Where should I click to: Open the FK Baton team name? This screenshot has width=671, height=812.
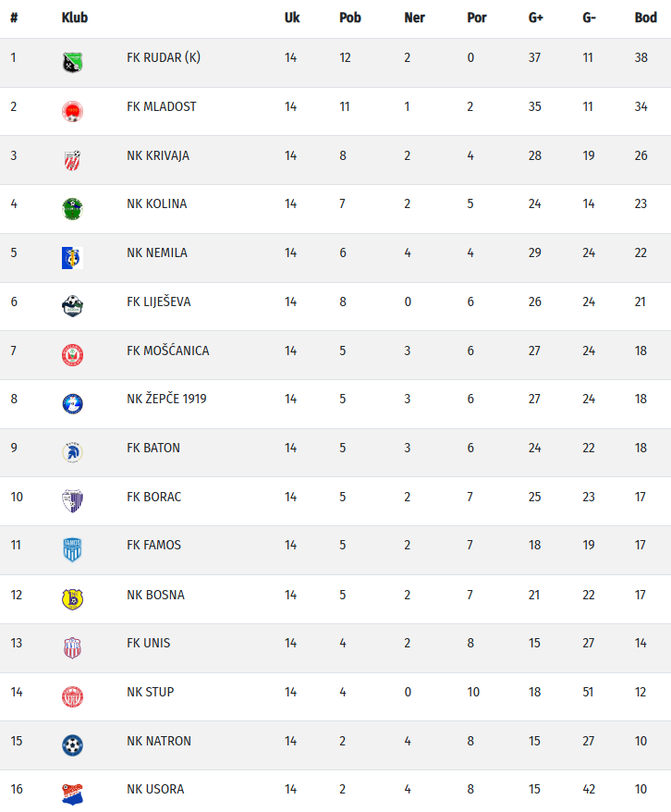[153, 448]
